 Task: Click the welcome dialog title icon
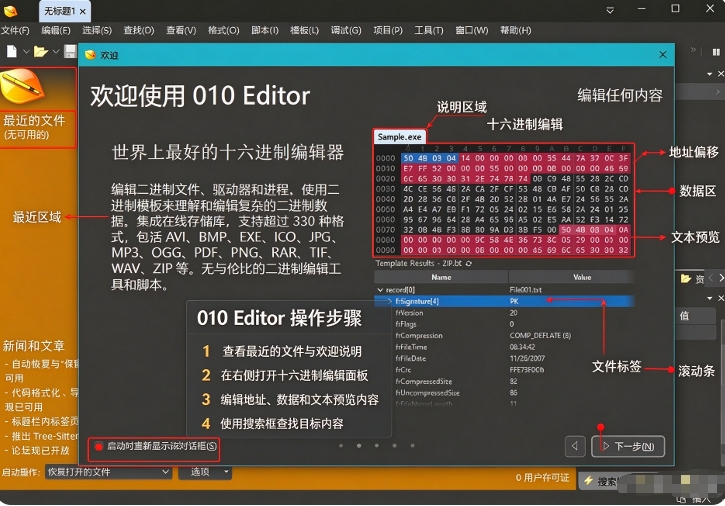[x=91, y=55]
